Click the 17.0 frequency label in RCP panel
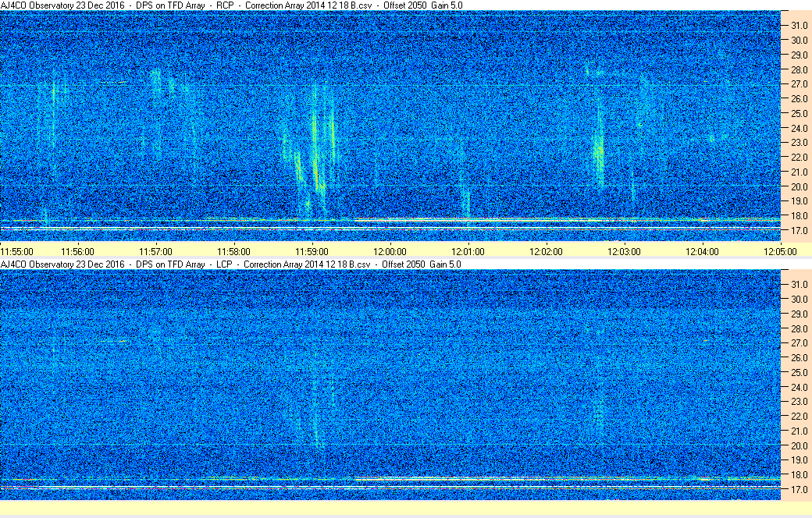 point(799,230)
